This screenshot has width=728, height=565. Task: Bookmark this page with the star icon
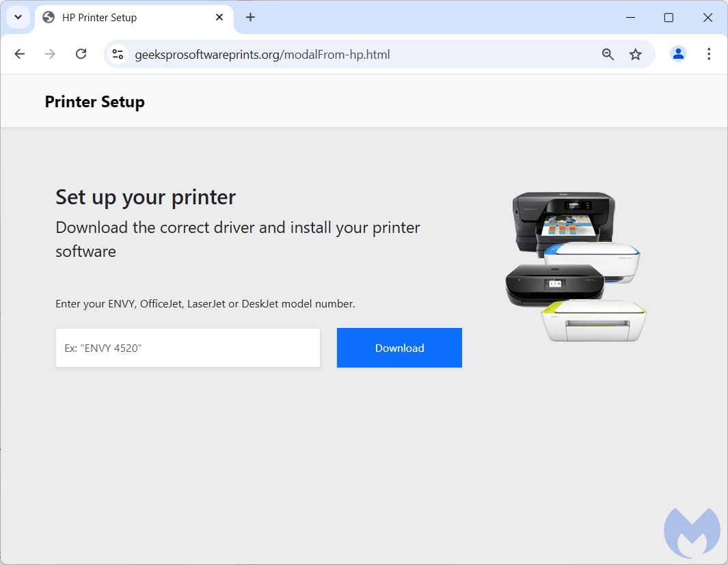(635, 54)
